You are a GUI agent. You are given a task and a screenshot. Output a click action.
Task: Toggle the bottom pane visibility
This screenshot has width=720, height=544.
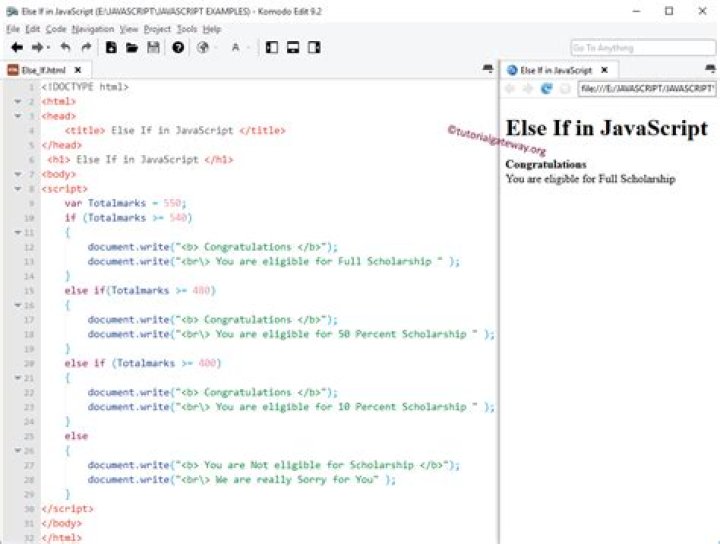click(x=293, y=47)
